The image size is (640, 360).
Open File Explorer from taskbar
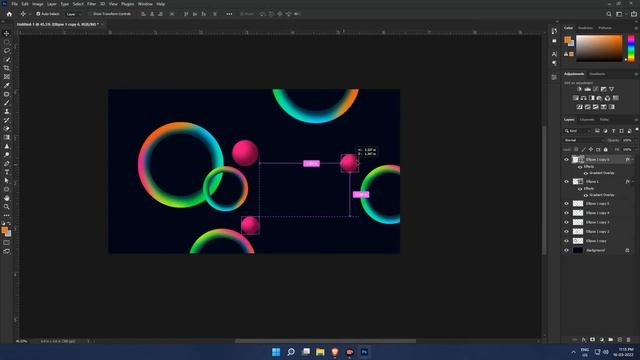click(x=320, y=352)
